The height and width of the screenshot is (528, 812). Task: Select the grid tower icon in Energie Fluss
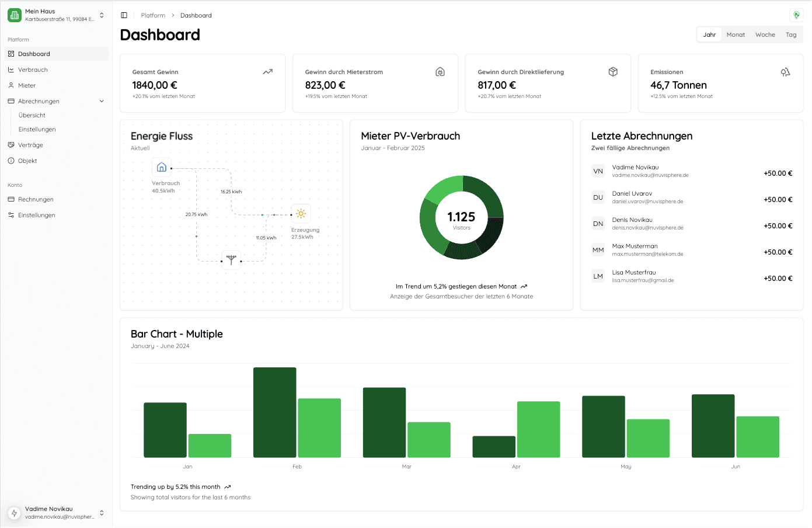(x=231, y=259)
